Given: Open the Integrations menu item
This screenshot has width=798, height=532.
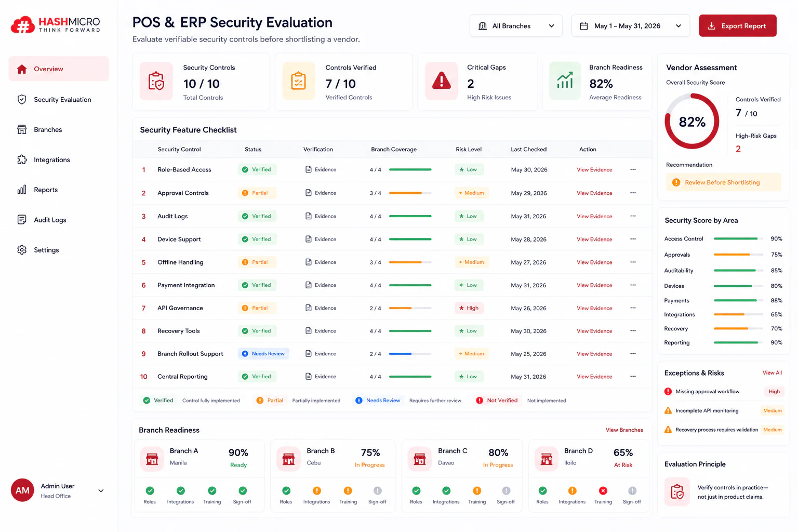Looking at the screenshot, I should pos(59,160).
